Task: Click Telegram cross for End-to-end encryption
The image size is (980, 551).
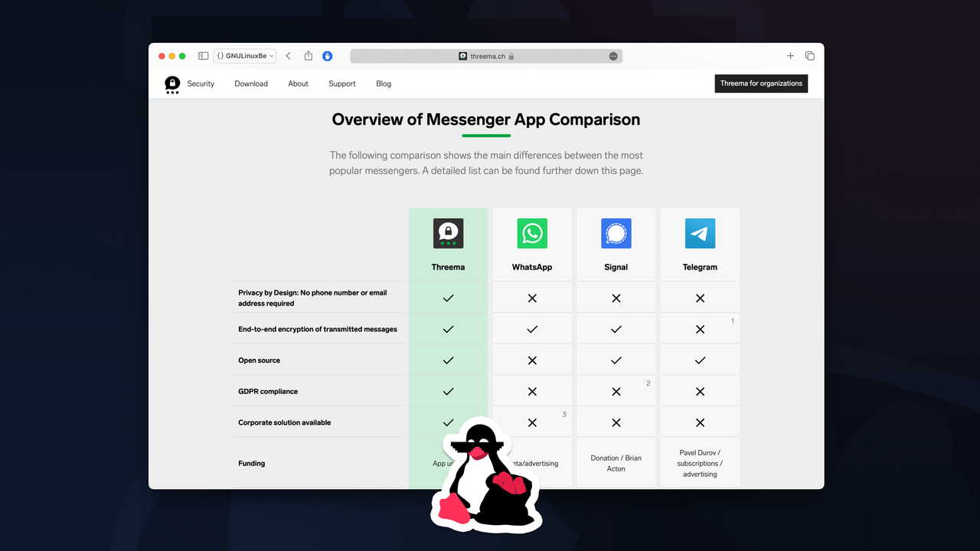Action: 700,329
